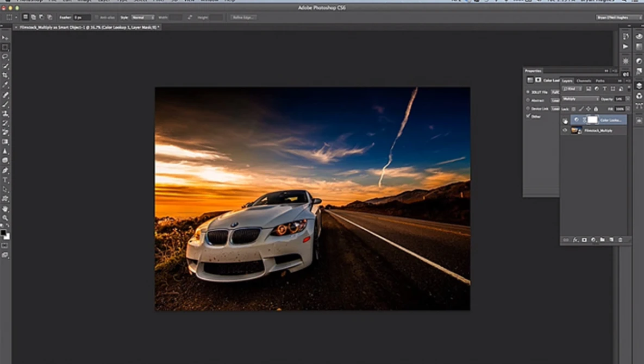Select the 3DLUT File radio button

(x=528, y=92)
